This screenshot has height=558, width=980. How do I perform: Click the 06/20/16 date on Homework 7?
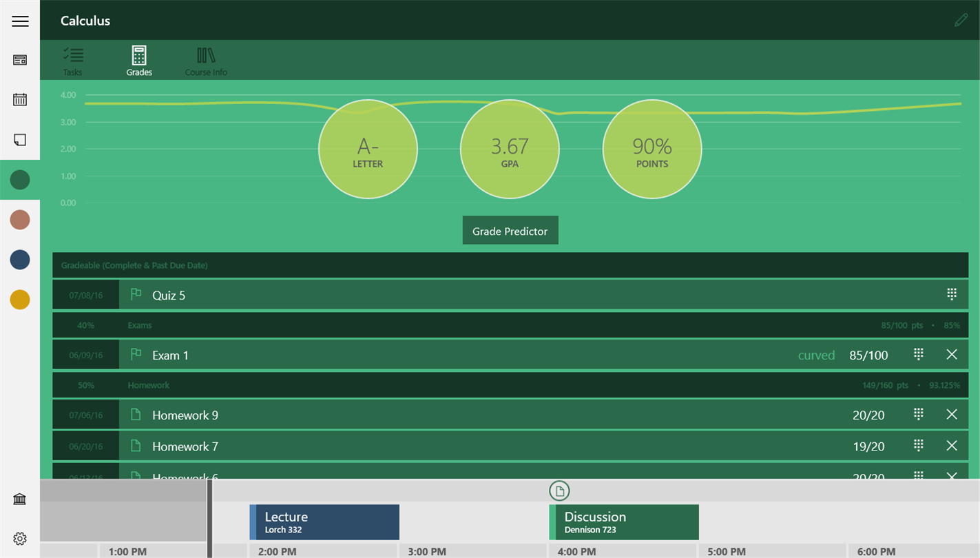86,447
